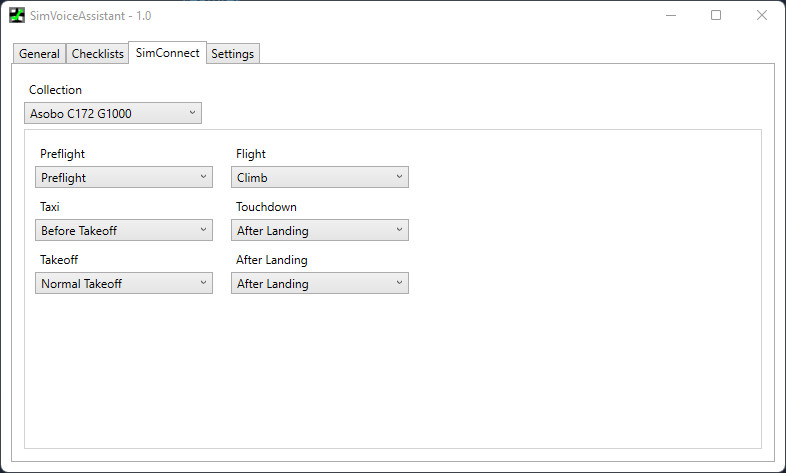Open the Collection dropdown showing Asobo C172 G1000
This screenshot has width=786, height=473.
[x=113, y=113]
